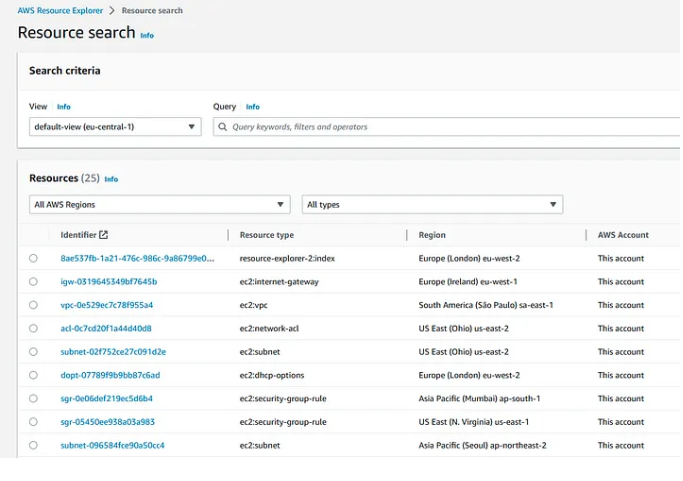This screenshot has width=683, height=481.
Task: Select radio for dopt-07789f9b9bb87c6ad row
Action: [x=33, y=375]
